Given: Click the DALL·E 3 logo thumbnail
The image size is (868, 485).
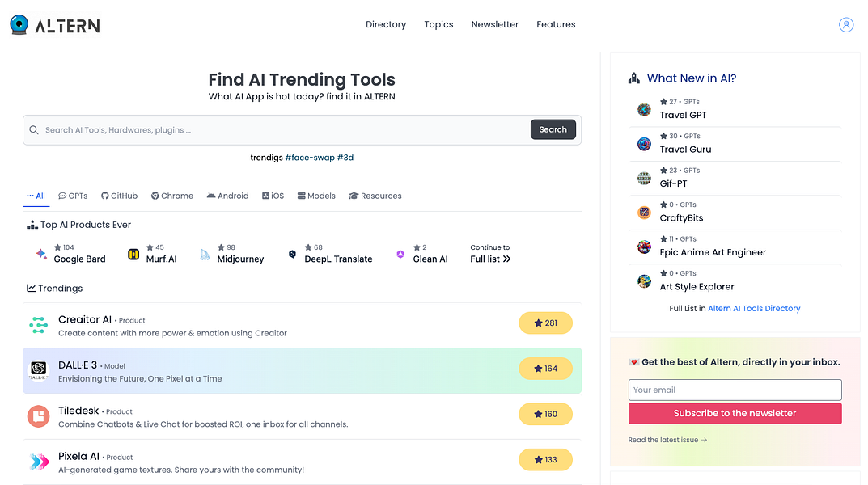Looking at the screenshot, I should point(39,370).
